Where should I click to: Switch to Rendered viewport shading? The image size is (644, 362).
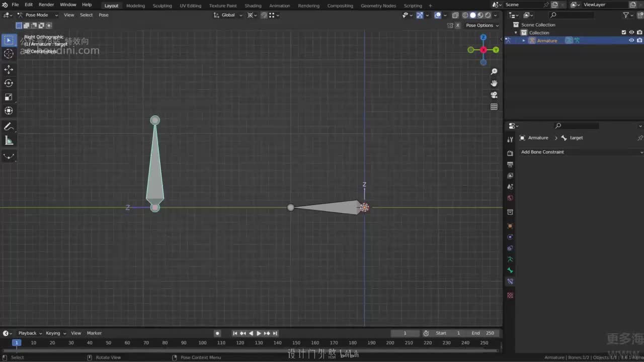(488, 15)
